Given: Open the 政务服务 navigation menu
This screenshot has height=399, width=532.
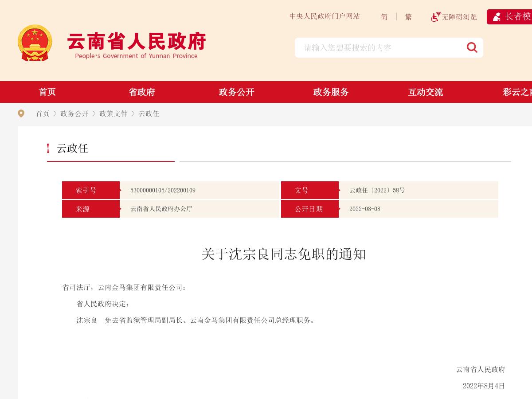Looking at the screenshot, I should coord(331,92).
